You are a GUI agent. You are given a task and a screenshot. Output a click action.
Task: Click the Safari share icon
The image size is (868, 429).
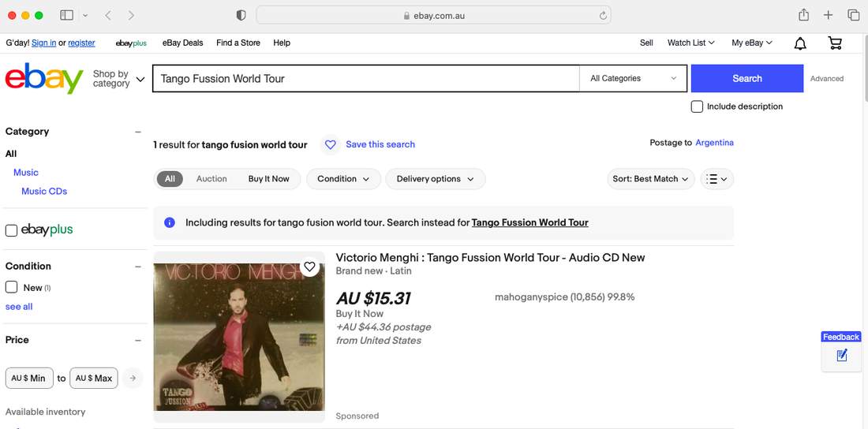point(804,16)
